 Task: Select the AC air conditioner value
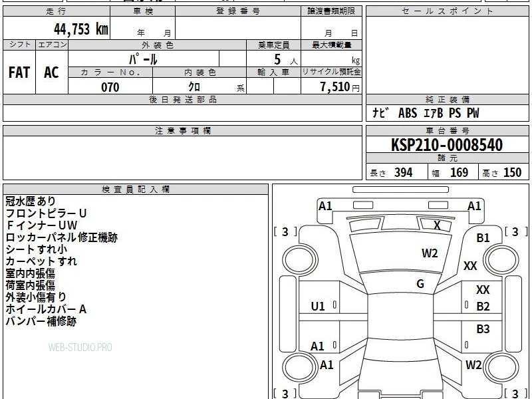pos(52,72)
